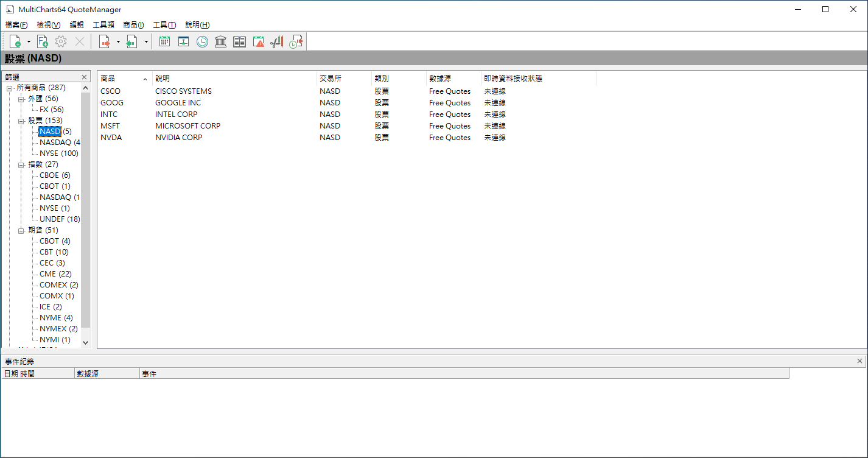Close the 事件紀錄 event log panel

click(859, 361)
